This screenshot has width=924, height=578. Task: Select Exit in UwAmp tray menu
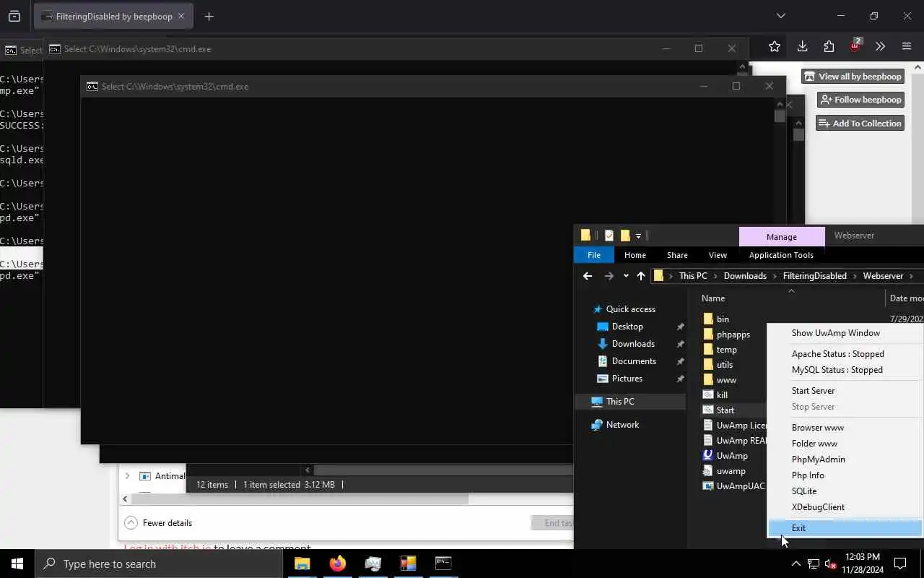[845, 528]
